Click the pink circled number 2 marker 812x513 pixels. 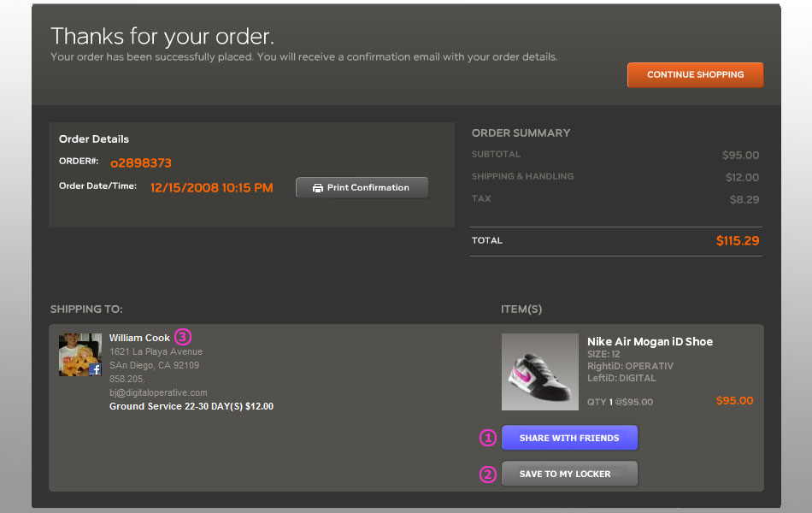(488, 475)
